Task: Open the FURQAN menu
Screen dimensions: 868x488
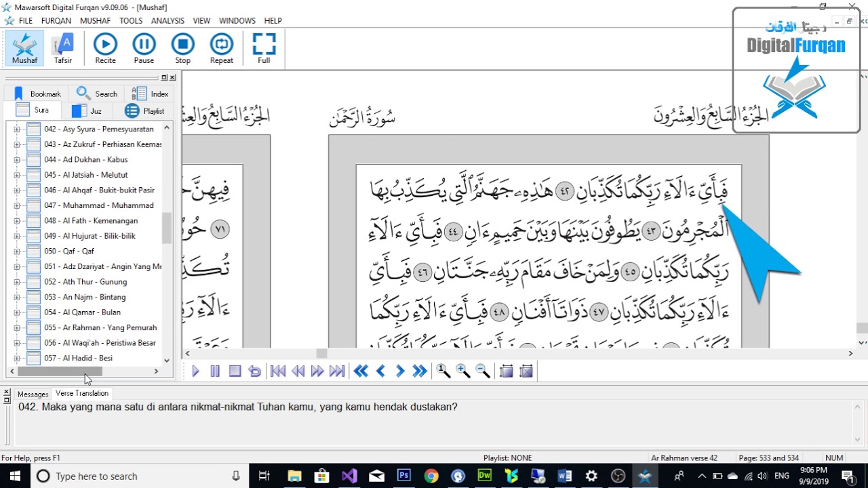Action: (x=56, y=21)
